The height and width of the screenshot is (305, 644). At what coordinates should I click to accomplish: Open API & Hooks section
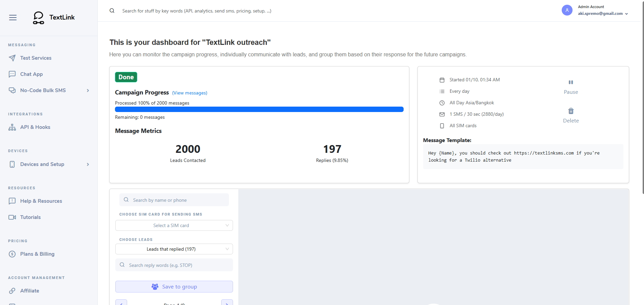tap(35, 127)
